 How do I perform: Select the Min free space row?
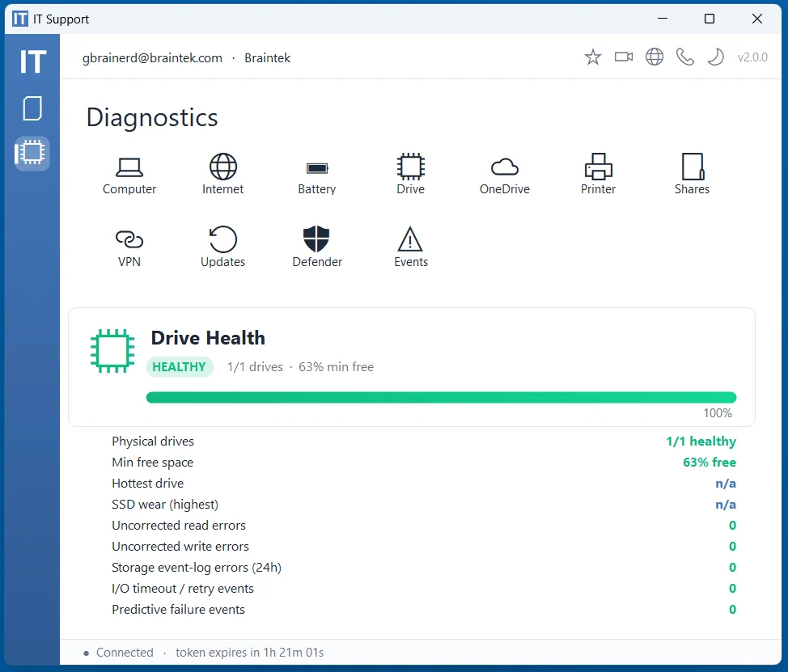[x=424, y=463]
